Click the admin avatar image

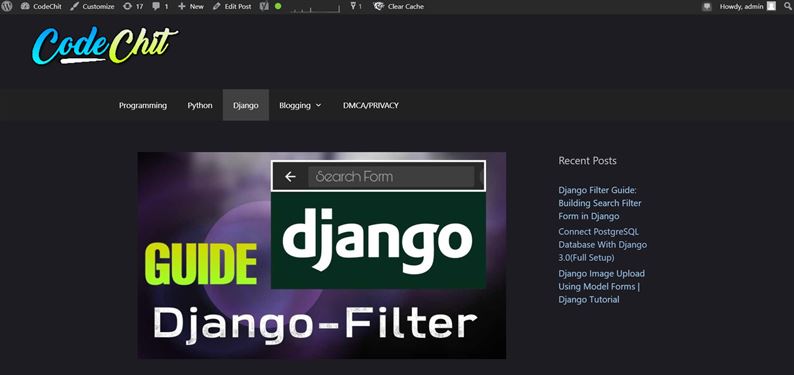(771, 6)
